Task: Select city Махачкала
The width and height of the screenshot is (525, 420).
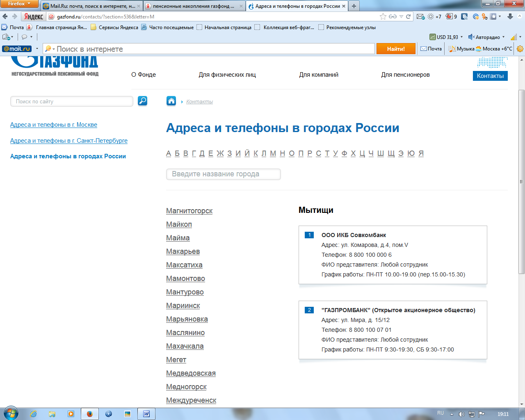Action: 185,346
